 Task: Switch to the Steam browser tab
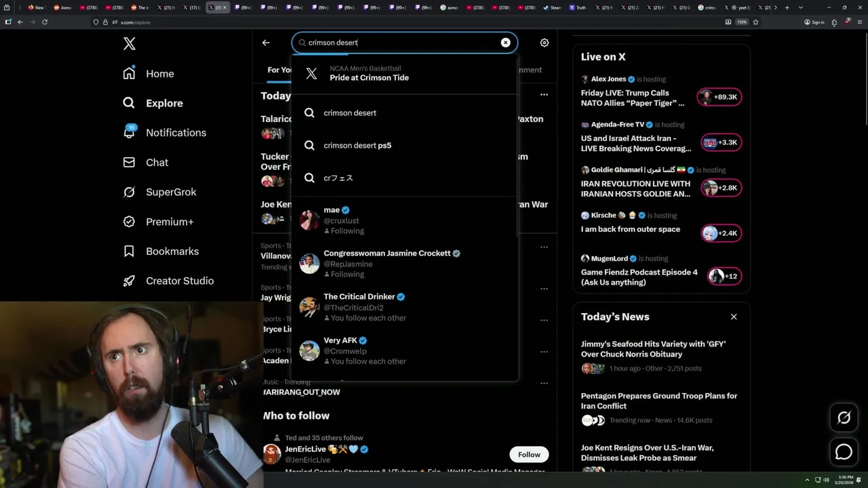pos(553,7)
